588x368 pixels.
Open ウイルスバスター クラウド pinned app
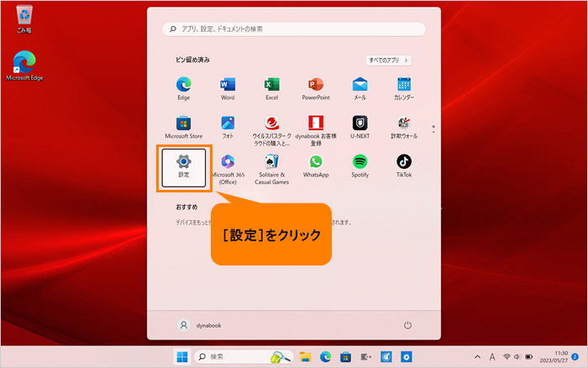272,130
